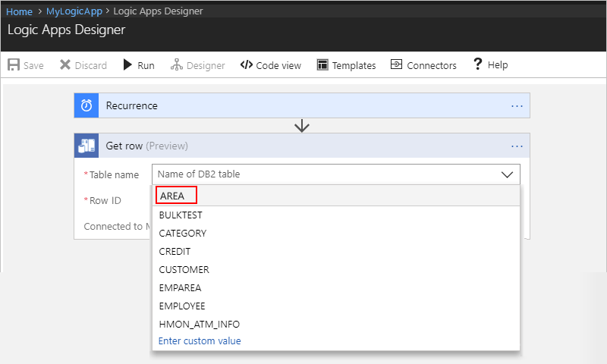
Task: Click the Save disk icon
Action: pos(14,64)
